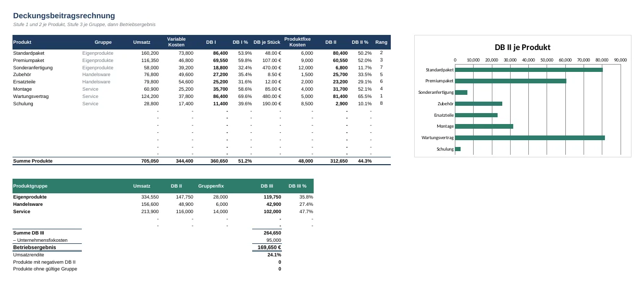Click the Gruppenfix header in the group table
This screenshot has height=284, width=644.
pos(211,186)
